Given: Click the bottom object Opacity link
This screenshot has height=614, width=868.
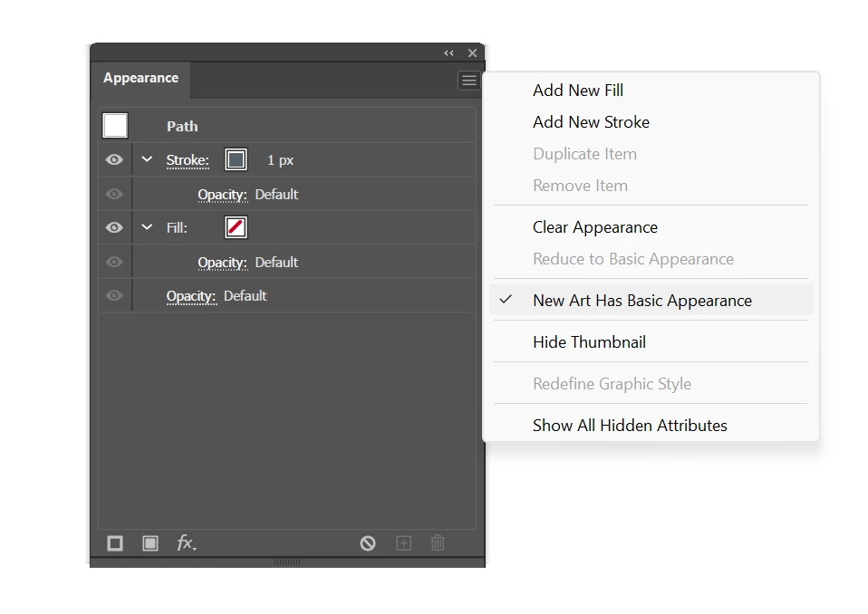Looking at the screenshot, I should click(x=191, y=296).
